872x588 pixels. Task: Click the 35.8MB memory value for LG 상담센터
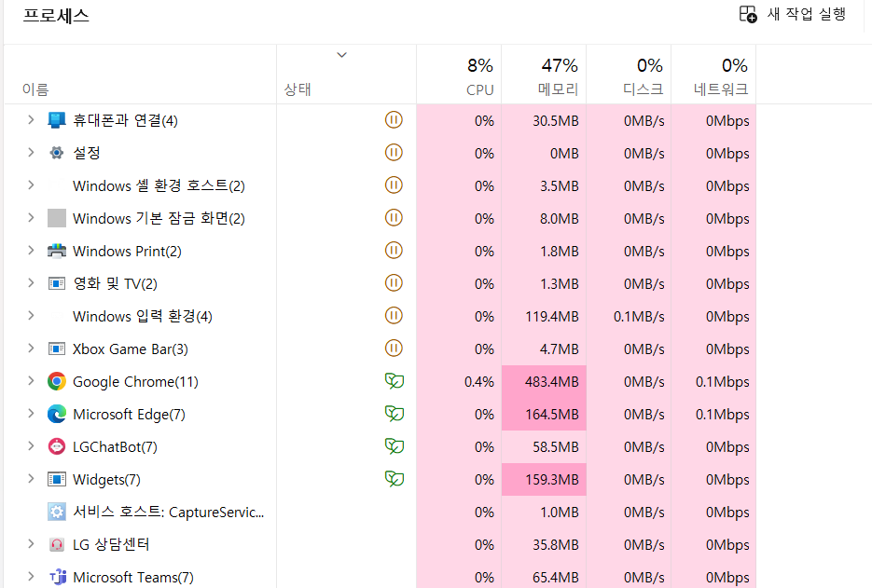pyautogui.click(x=556, y=544)
